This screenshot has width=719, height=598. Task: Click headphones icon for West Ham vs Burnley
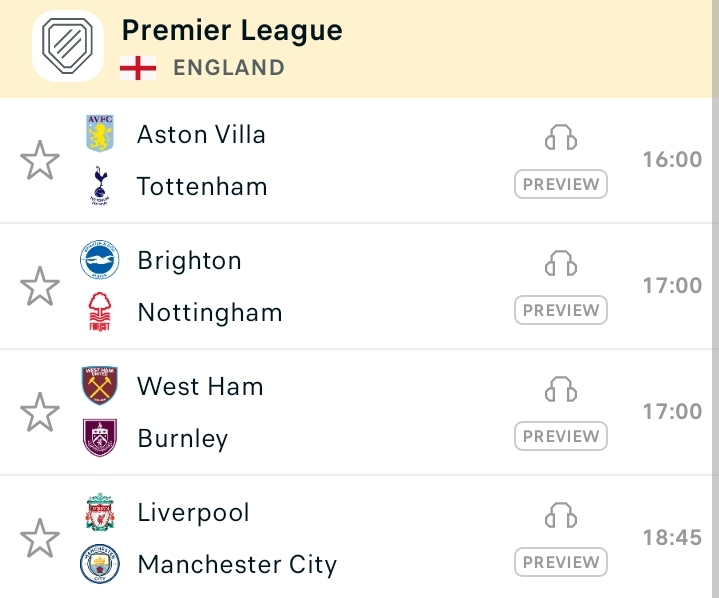click(561, 389)
